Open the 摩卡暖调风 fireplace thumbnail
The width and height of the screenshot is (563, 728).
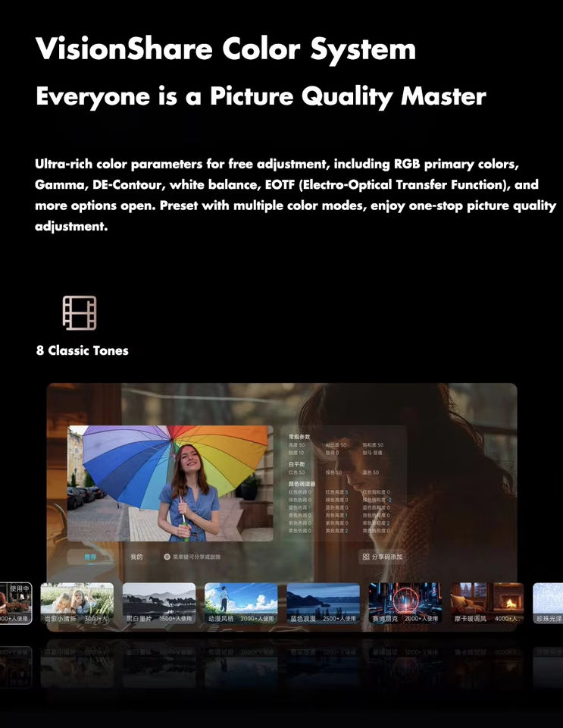[487, 603]
